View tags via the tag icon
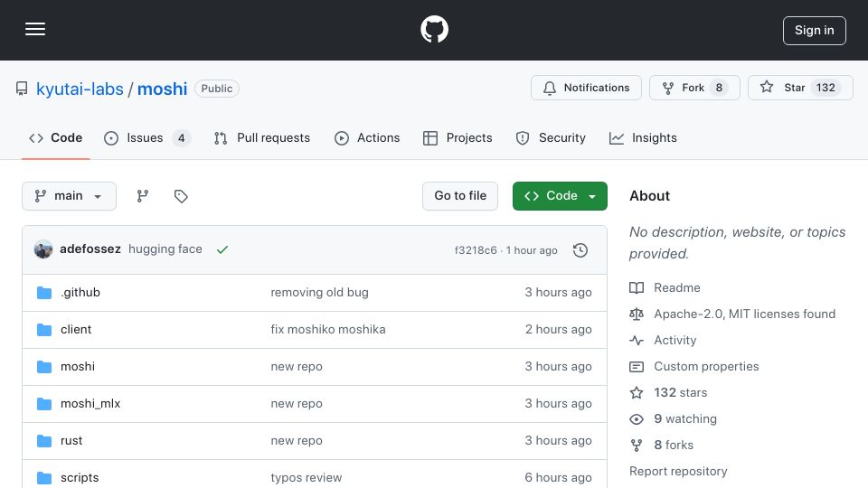This screenshot has height=488, width=868. [181, 196]
